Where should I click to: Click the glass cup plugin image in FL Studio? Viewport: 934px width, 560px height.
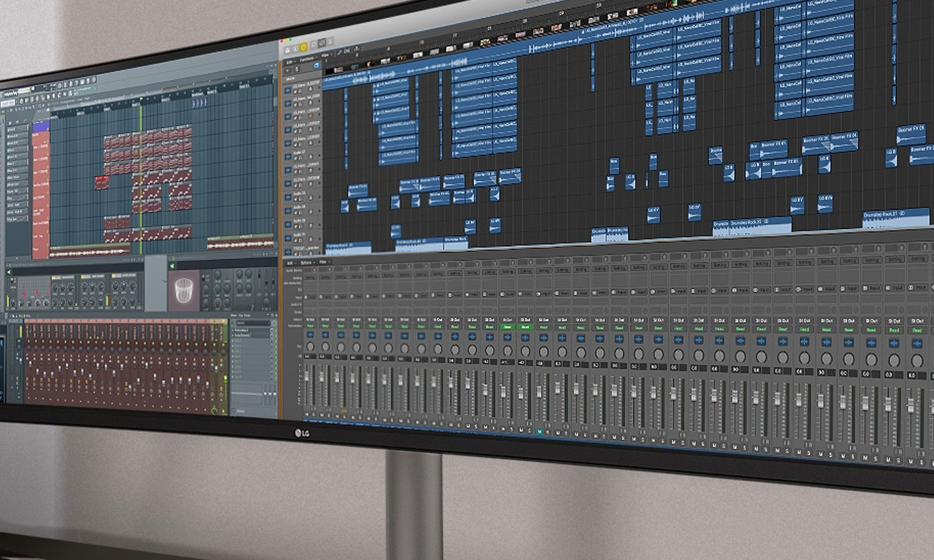pos(185,290)
